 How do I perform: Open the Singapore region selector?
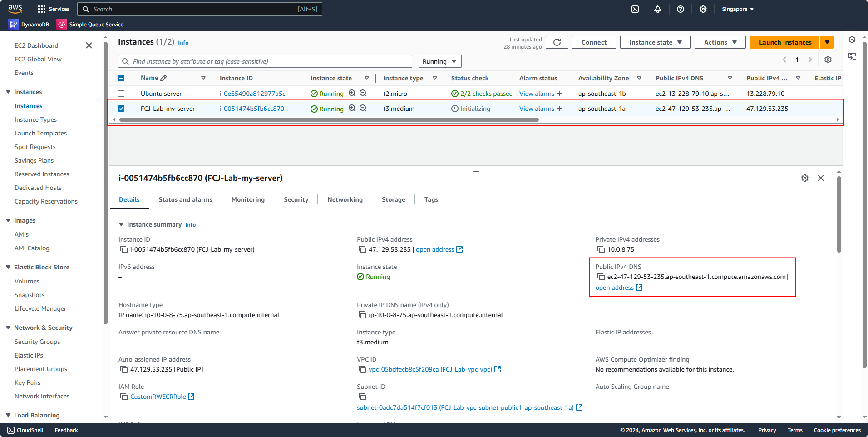[738, 9]
